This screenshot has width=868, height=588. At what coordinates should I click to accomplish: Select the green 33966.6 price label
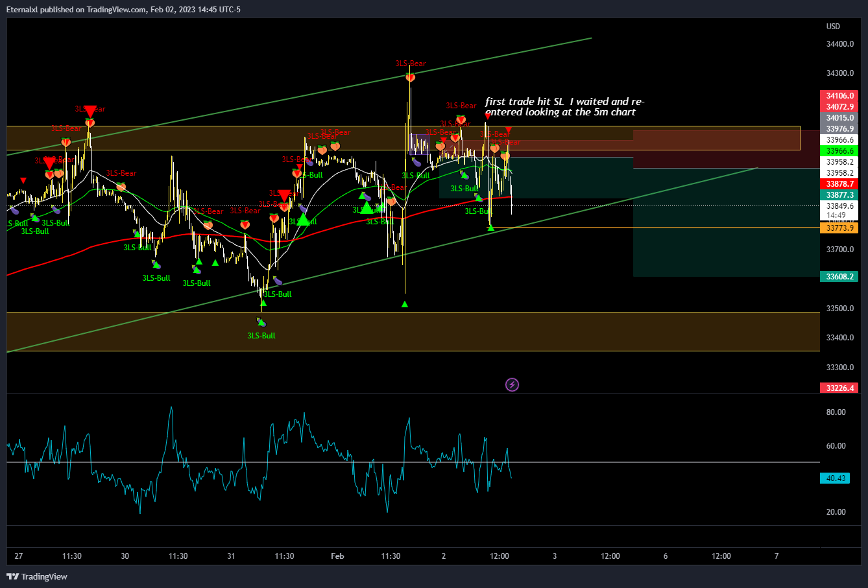pos(839,150)
